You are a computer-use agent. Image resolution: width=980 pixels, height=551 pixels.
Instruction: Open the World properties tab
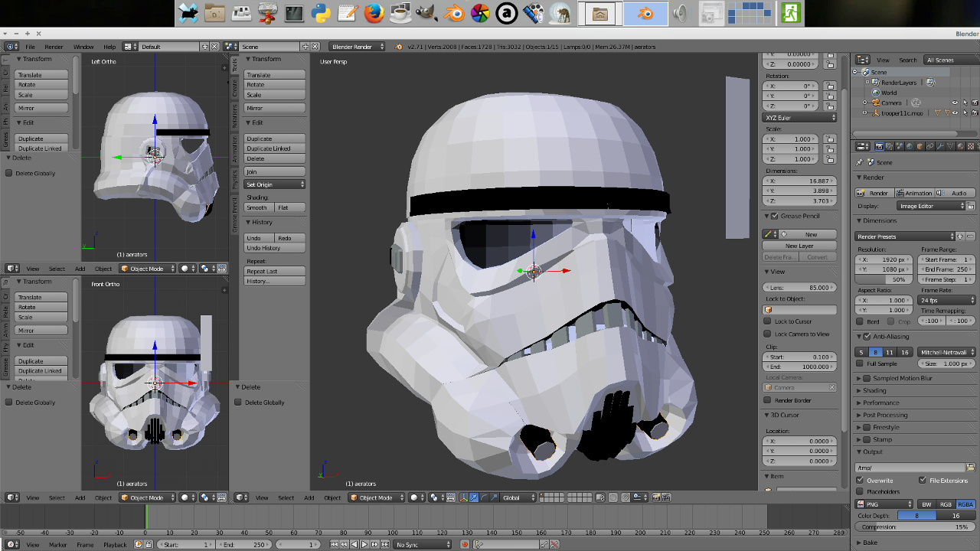point(910,146)
